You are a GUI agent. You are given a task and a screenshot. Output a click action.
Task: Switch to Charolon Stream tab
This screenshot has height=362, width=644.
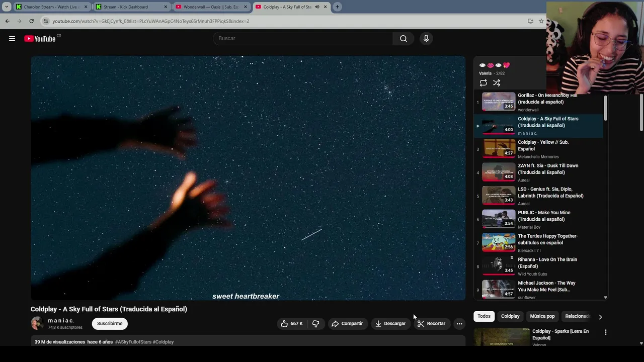pos(52,7)
